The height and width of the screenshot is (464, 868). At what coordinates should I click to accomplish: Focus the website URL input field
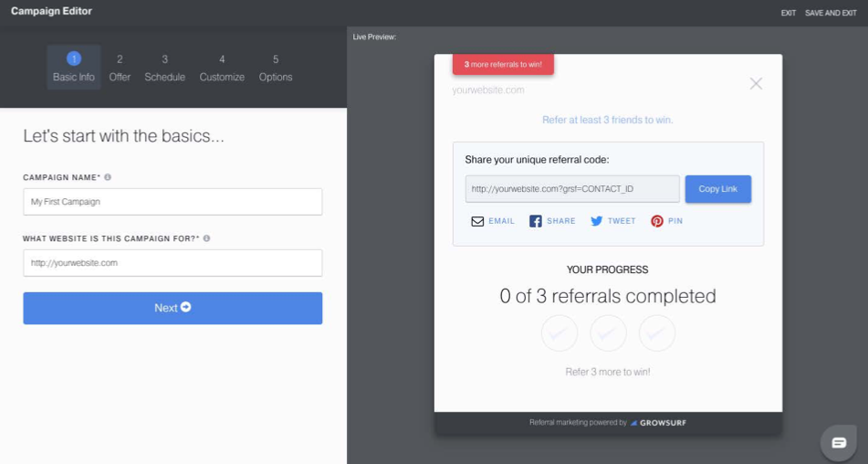point(173,263)
